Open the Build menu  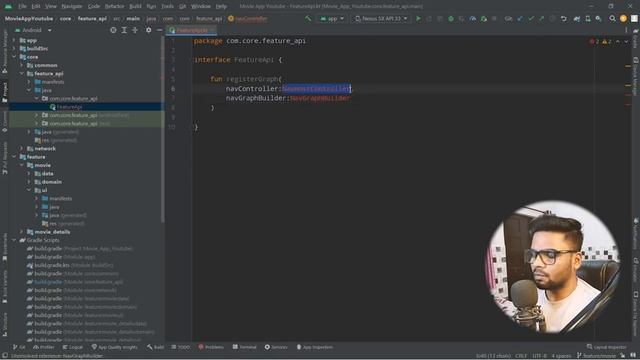tap(135, 6)
